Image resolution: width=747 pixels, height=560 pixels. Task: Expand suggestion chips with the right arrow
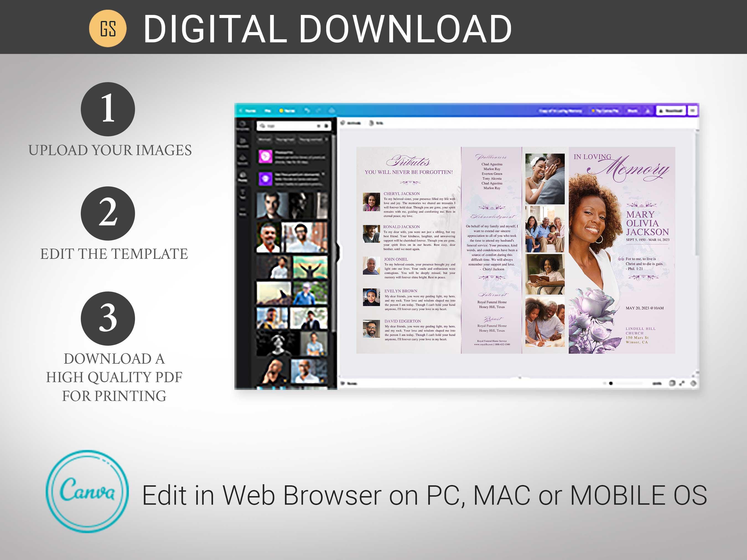pos(326,139)
